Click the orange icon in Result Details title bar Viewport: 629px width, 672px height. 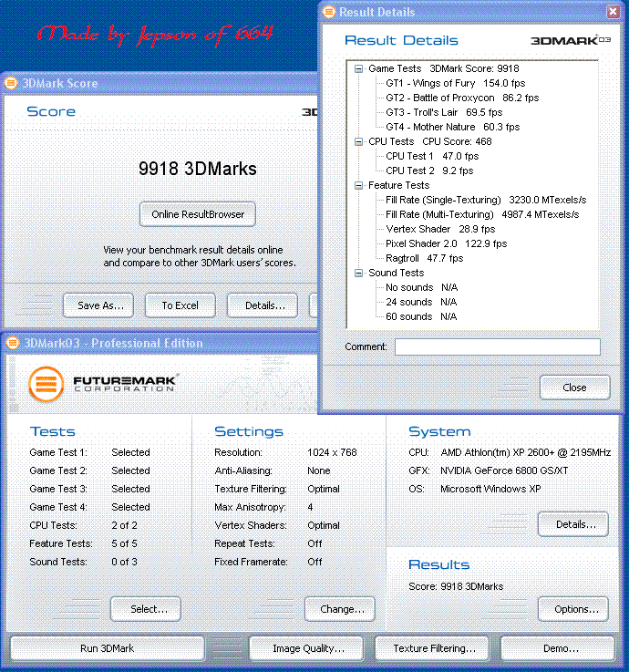tap(329, 12)
